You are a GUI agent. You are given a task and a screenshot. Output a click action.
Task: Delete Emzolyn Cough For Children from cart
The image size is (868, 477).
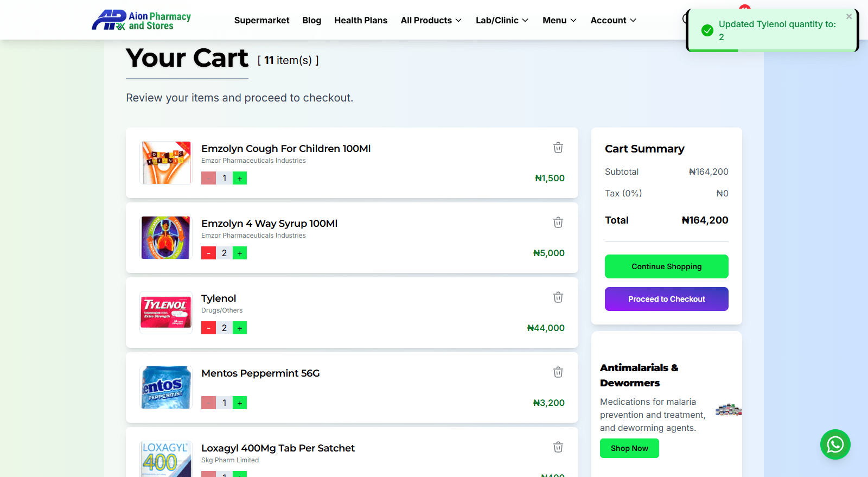pos(558,148)
